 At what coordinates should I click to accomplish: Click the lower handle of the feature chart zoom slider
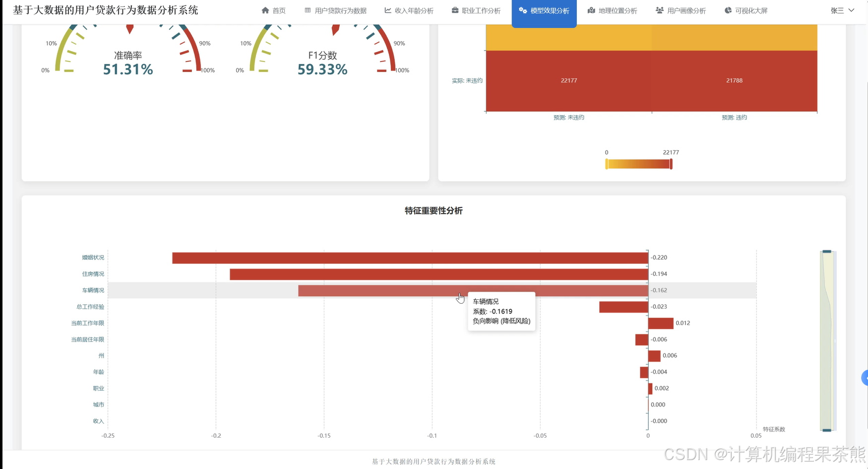[827, 430]
